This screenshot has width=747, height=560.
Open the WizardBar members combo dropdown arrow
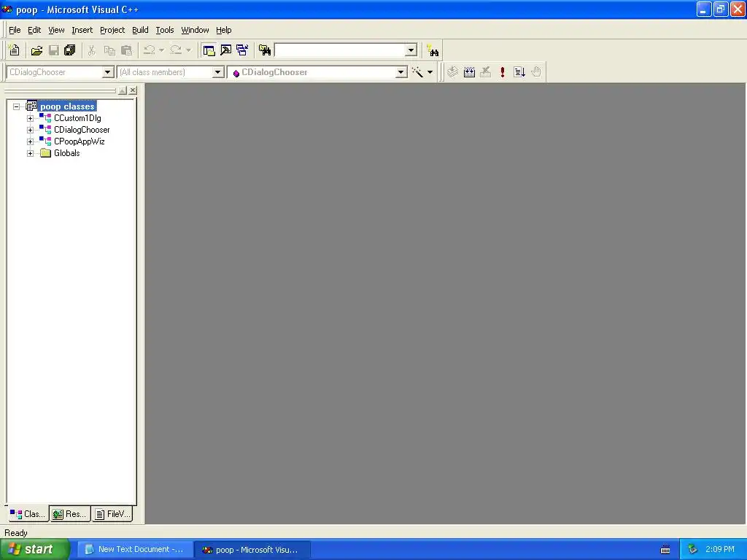pyautogui.click(x=401, y=72)
